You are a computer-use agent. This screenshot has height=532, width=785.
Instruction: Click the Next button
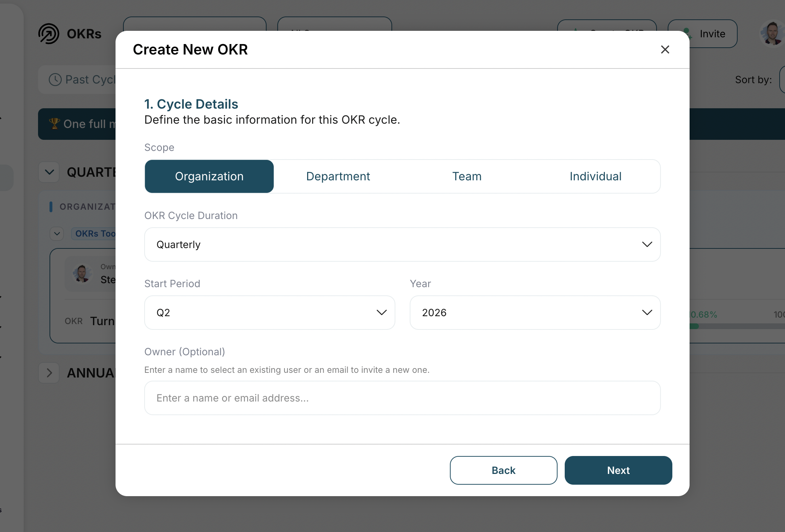tap(618, 470)
